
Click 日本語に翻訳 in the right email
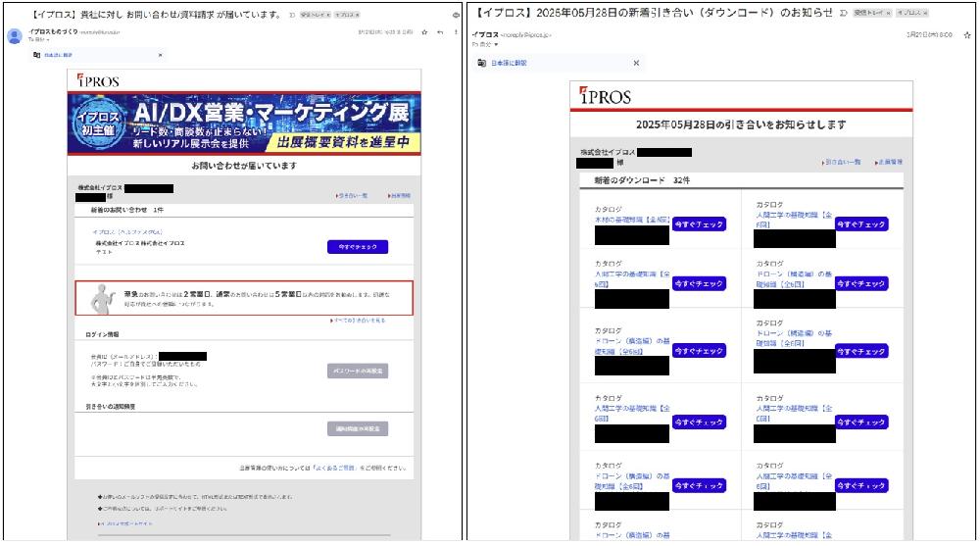tap(509, 63)
